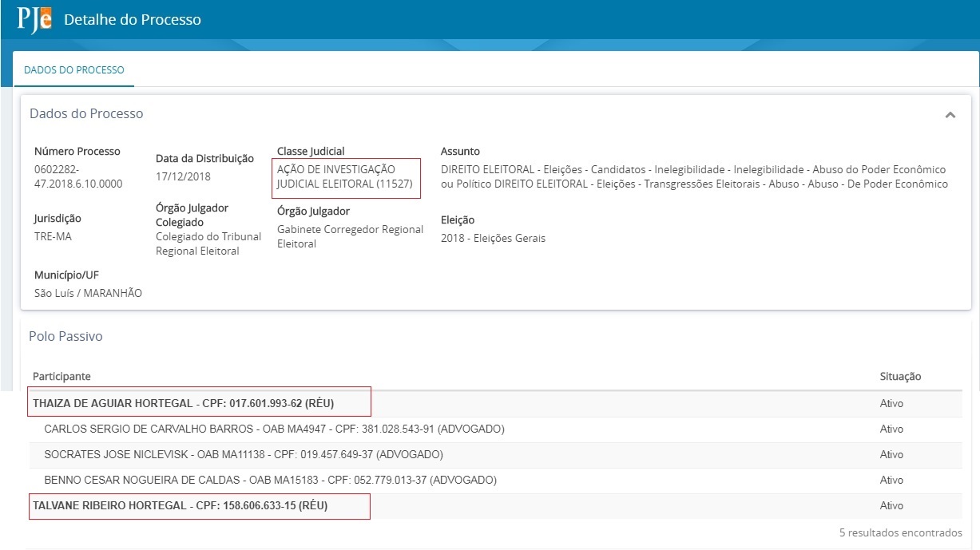This screenshot has width=980, height=550.
Task: Select process number 0602282-47.2018.6.10.0000
Action: (x=77, y=176)
